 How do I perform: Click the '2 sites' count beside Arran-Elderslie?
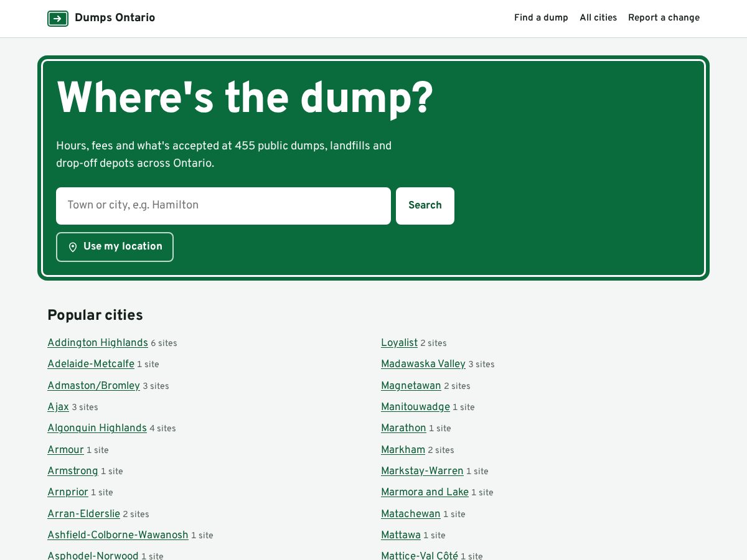coord(136,515)
